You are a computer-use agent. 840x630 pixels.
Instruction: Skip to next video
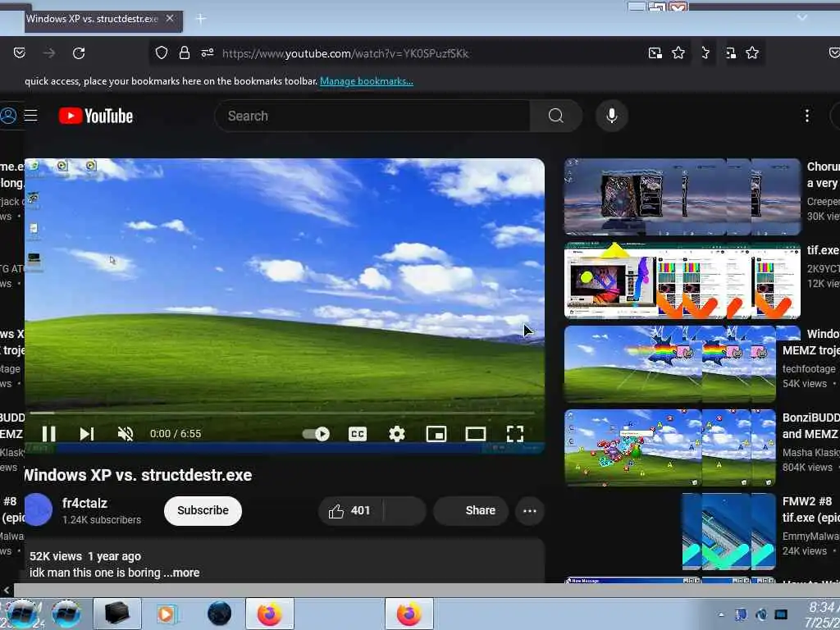coord(87,434)
